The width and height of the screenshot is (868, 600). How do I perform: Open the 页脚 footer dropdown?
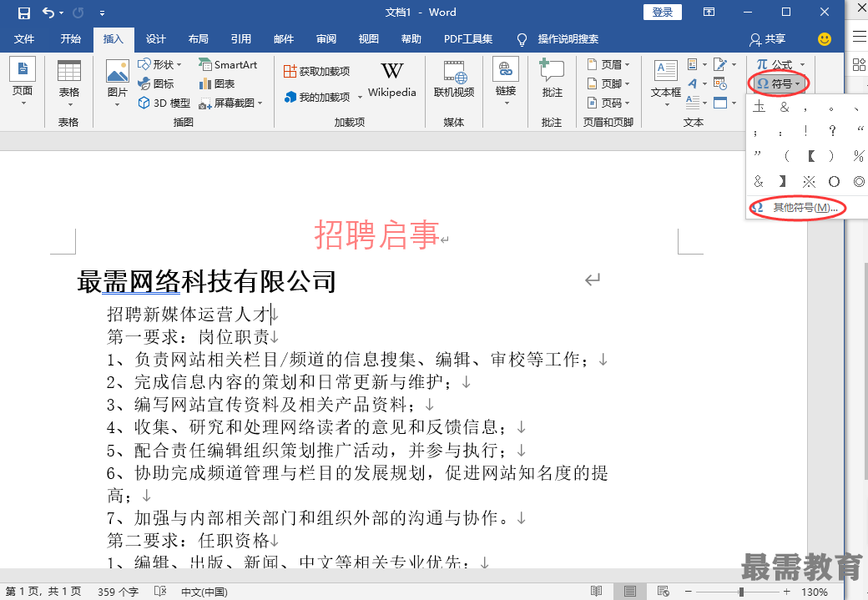608,83
